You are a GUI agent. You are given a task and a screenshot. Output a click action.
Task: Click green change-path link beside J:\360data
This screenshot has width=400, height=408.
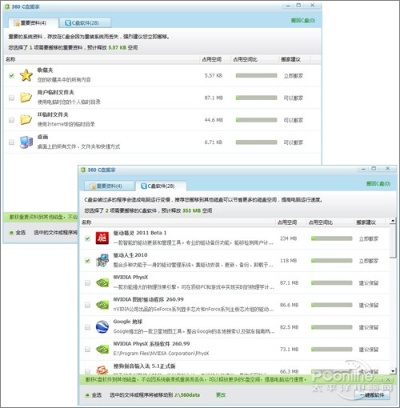point(221,395)
